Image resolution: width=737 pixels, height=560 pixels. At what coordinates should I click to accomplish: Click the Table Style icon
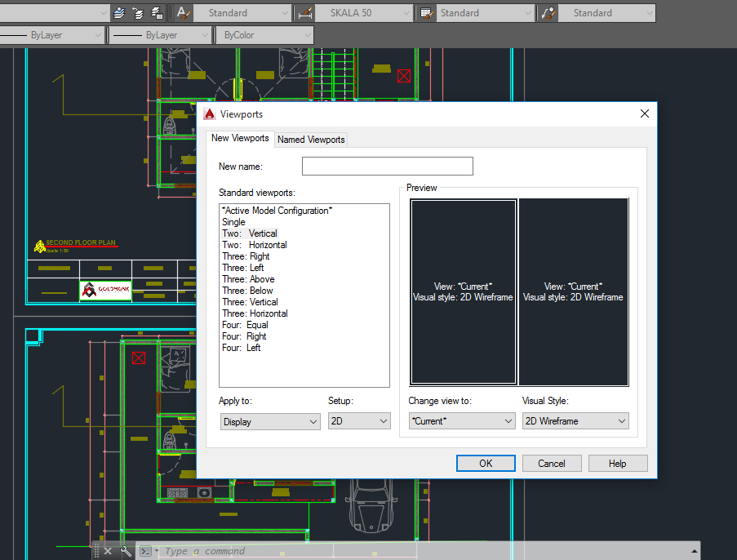click(x=425, y=13)
